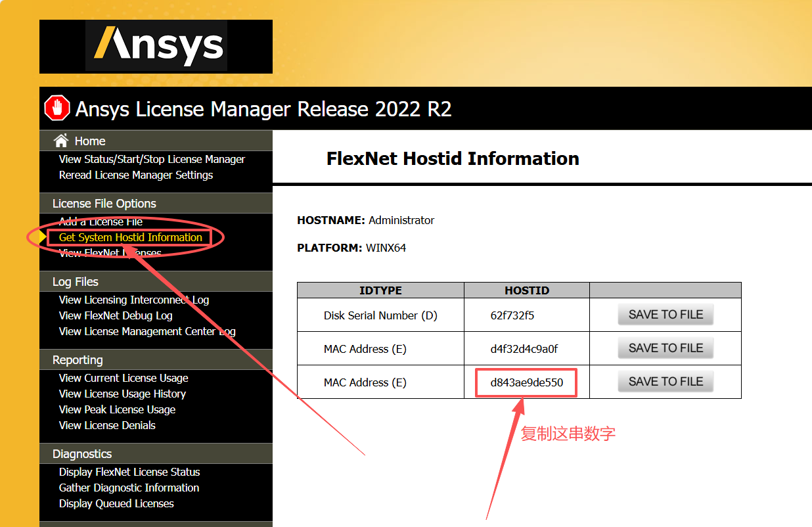812x527 pixels.
Task: Select Reread License Manager Settings
Action: point(135,175)
